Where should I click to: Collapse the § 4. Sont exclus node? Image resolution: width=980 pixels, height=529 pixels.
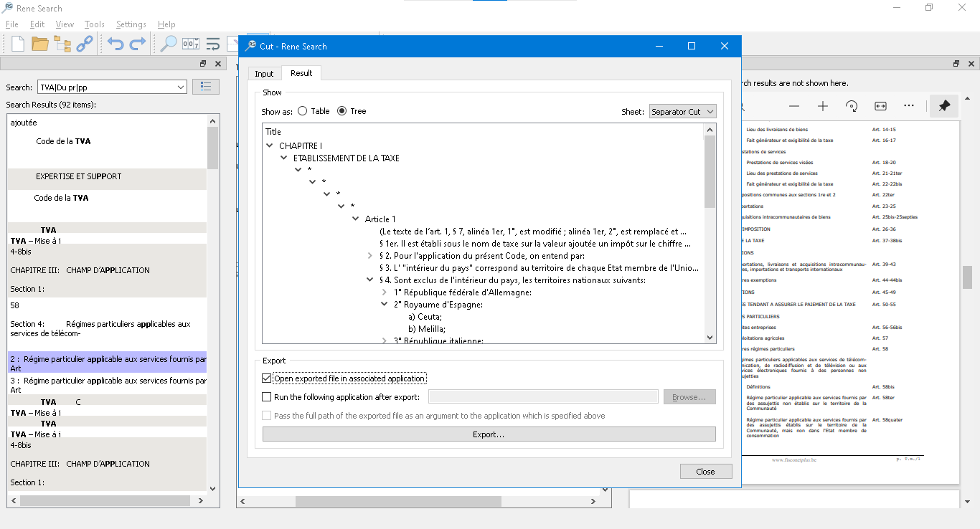(370, 280)
